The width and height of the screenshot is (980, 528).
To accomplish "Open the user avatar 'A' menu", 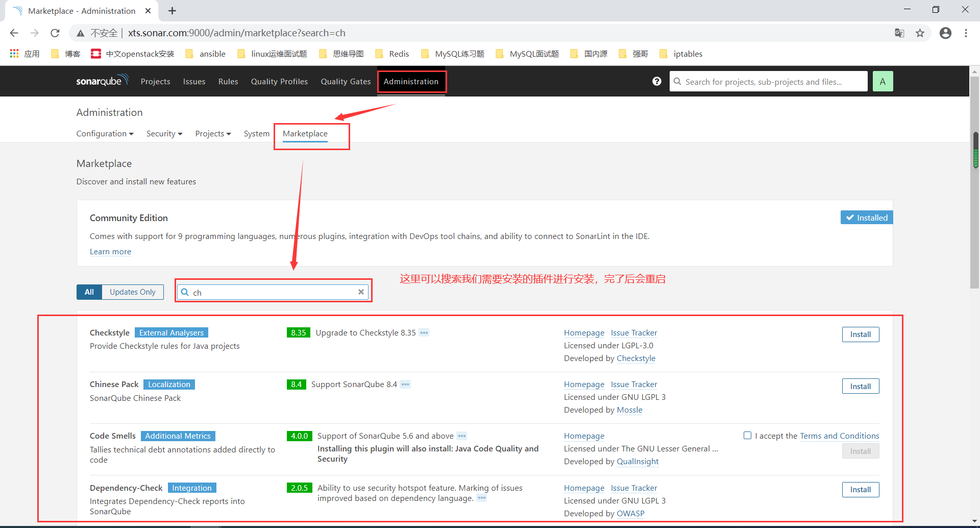I will [x=883, y=81].
